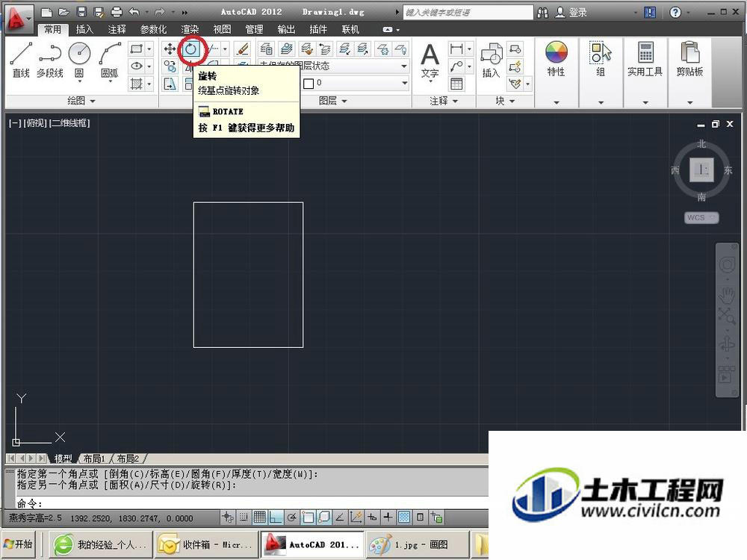Toggle 3D object snap in status bar

coord(324,517)
